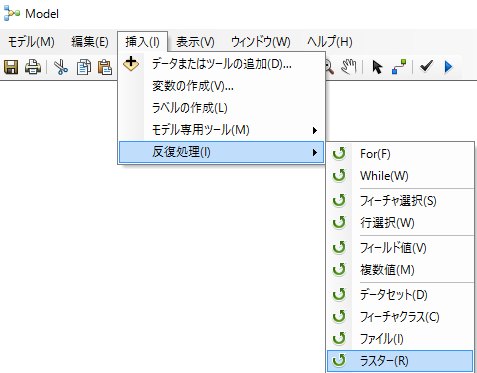The width and height of the screenshot is (477, 373).
Task: Click the Save model toolbar icon
Action: point(11,67)
